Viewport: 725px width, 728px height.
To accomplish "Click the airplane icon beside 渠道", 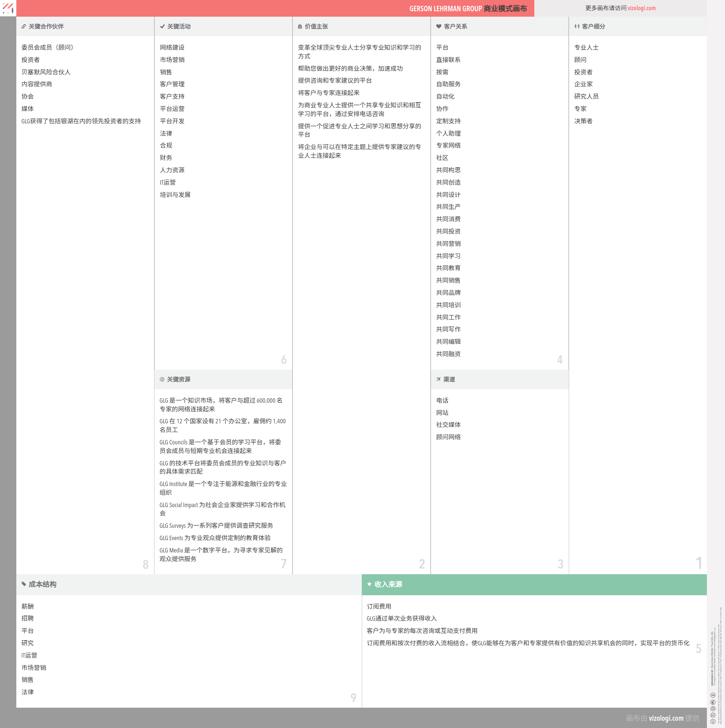I will tap(438, 379).
